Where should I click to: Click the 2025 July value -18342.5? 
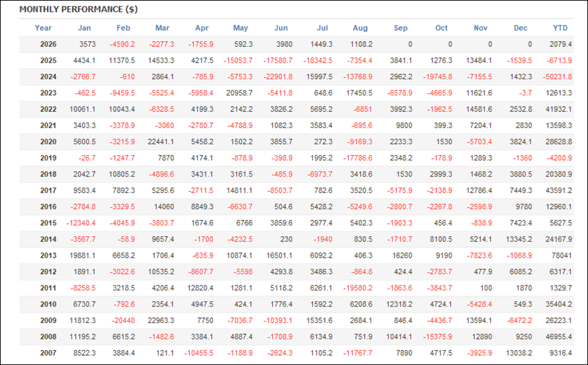tap(318, 60)
